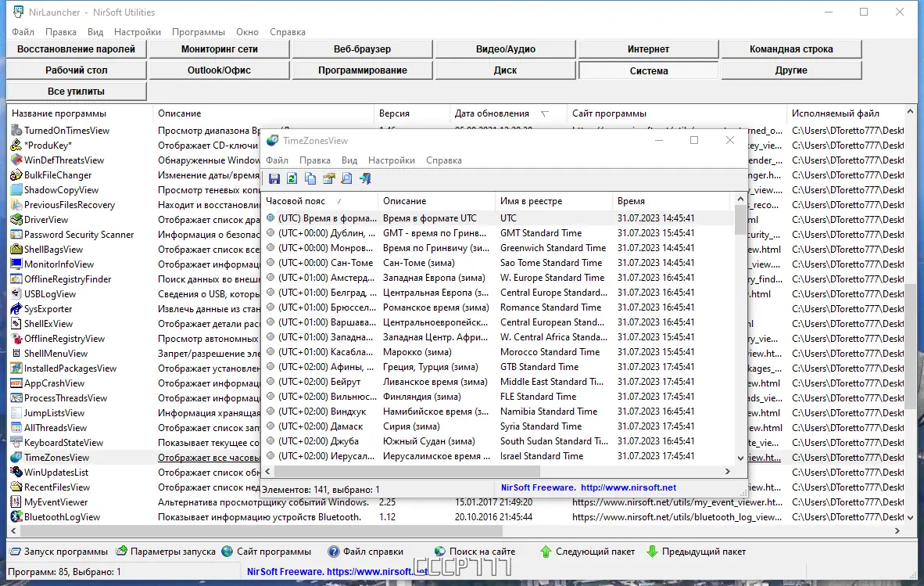Image resolution: width=924 pixels, height=586 pixels.
Task: Click the Запуск программы icon
Action: point(15,552)
